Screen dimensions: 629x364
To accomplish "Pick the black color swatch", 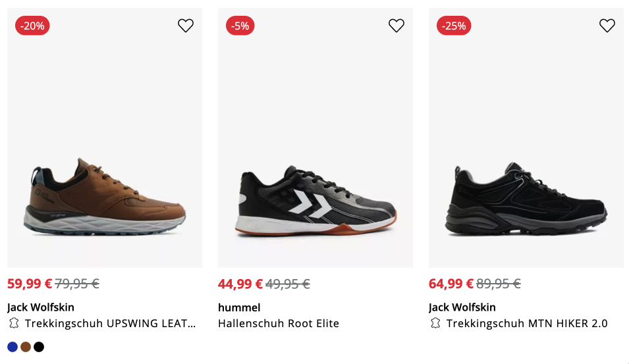I will pos(39,347).
